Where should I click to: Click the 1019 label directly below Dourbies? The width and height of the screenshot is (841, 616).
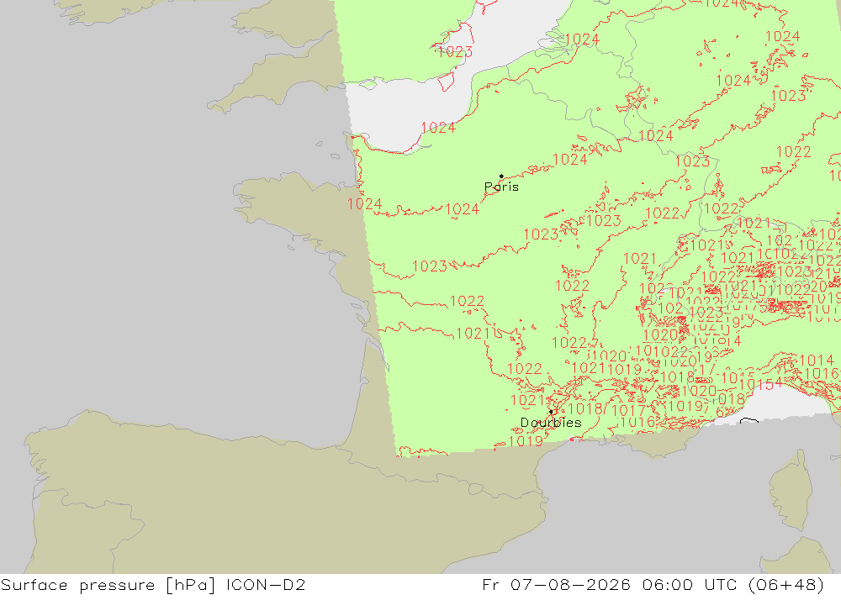point(526,440)
